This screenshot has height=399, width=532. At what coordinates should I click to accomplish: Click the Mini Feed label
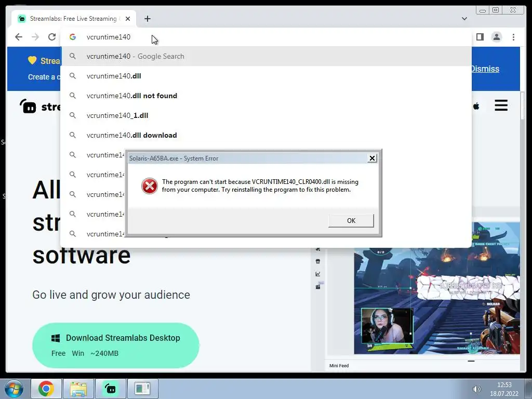pos(339,365)
